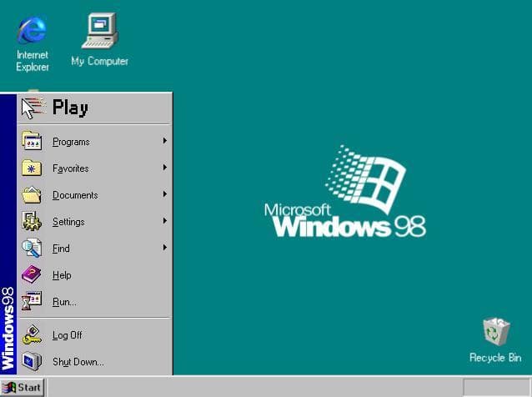Open the Find menu entry

[x=95, y=248]
